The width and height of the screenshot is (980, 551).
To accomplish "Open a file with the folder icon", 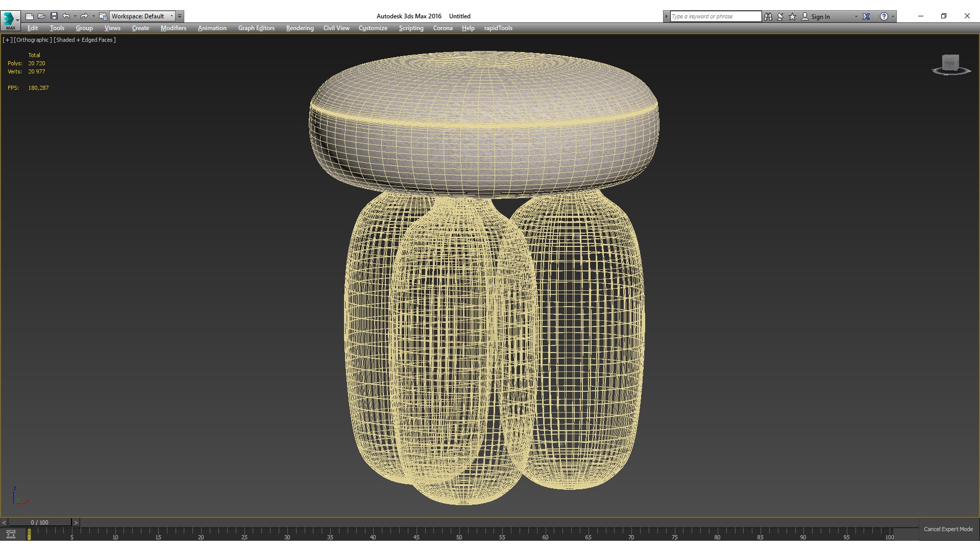I will 42,16.
